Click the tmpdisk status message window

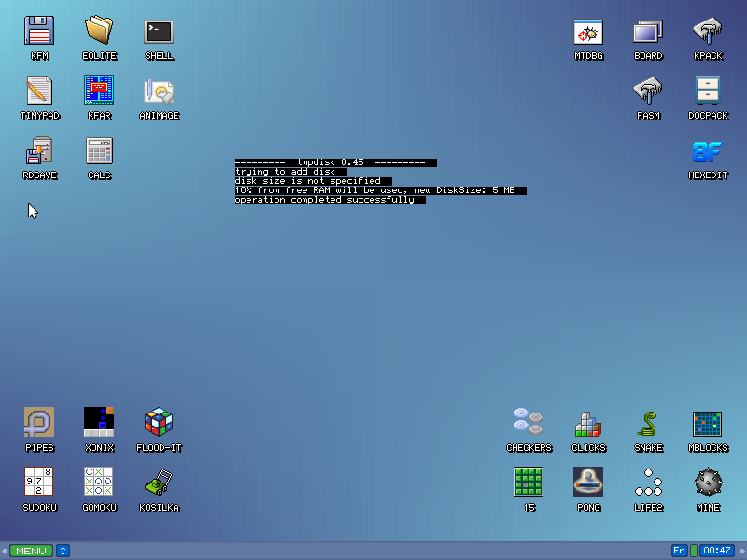click(373, 180)
